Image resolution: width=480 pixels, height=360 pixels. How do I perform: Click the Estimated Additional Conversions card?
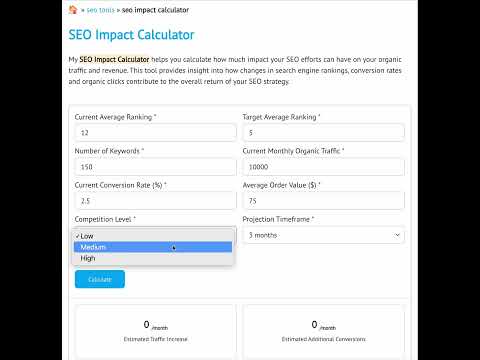pos(323,331)
